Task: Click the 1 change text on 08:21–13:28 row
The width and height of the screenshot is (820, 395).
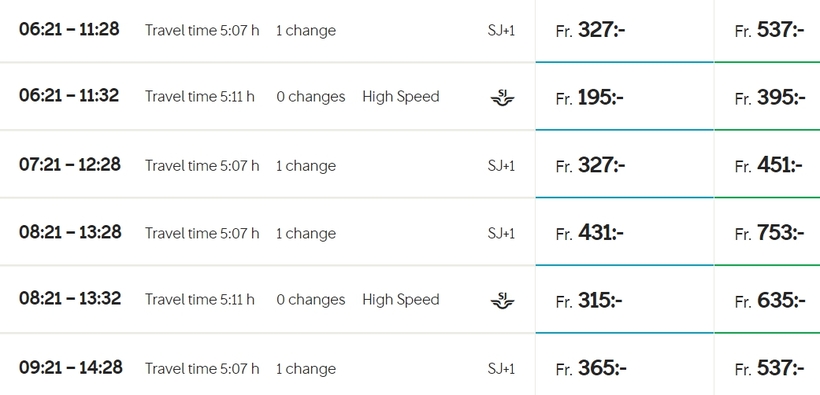Action: [306, 233]
